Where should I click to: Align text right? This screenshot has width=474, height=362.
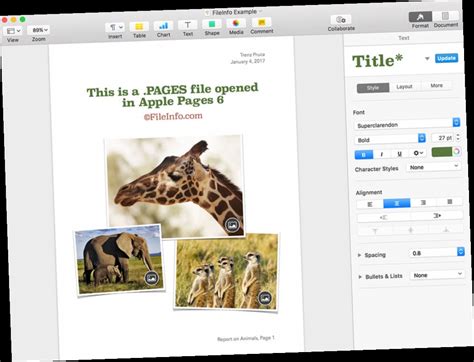[423, 202]
